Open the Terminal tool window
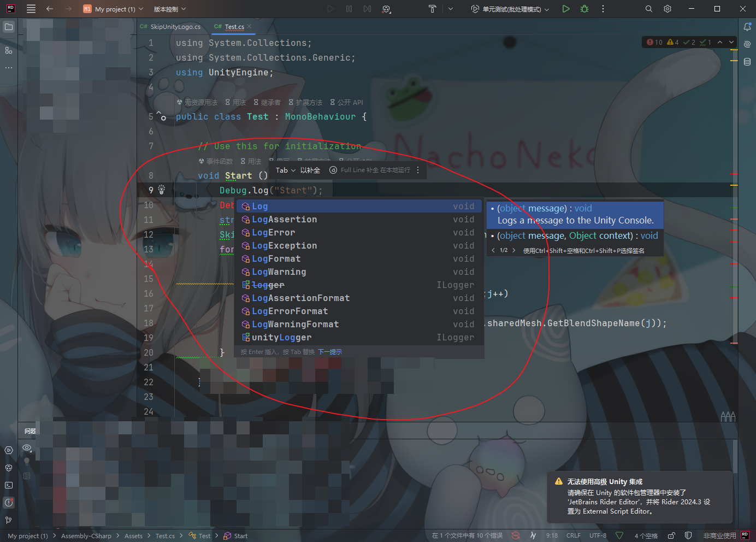This screenshot has height=542, width=756. tap(9, 485)
